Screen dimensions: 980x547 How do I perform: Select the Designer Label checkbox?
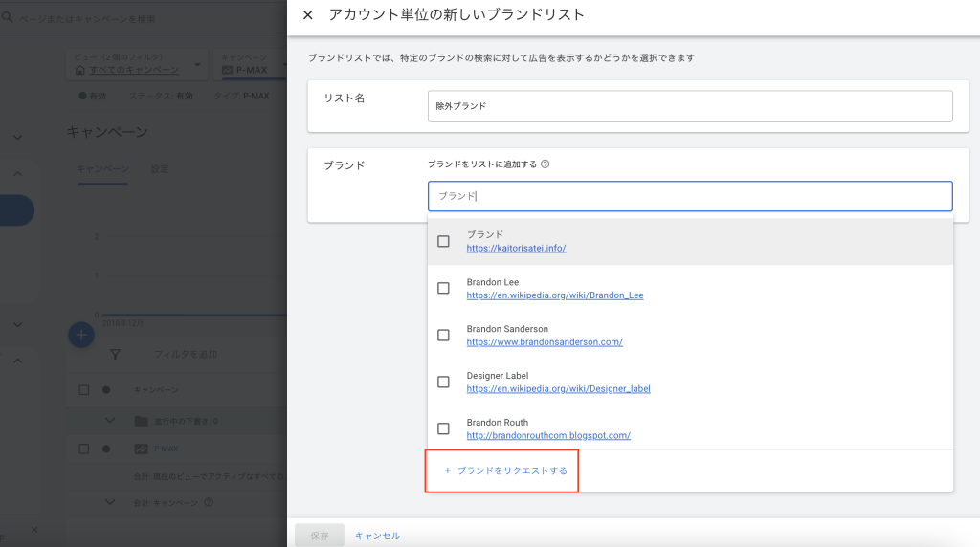(x=443, y=382)
